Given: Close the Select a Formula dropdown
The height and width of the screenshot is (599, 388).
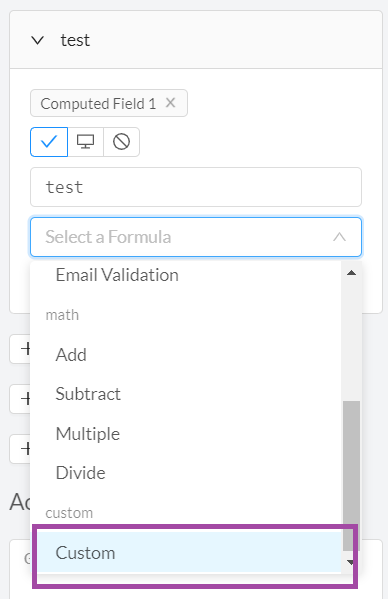Looking at the screenshot, I should point(340,237).
